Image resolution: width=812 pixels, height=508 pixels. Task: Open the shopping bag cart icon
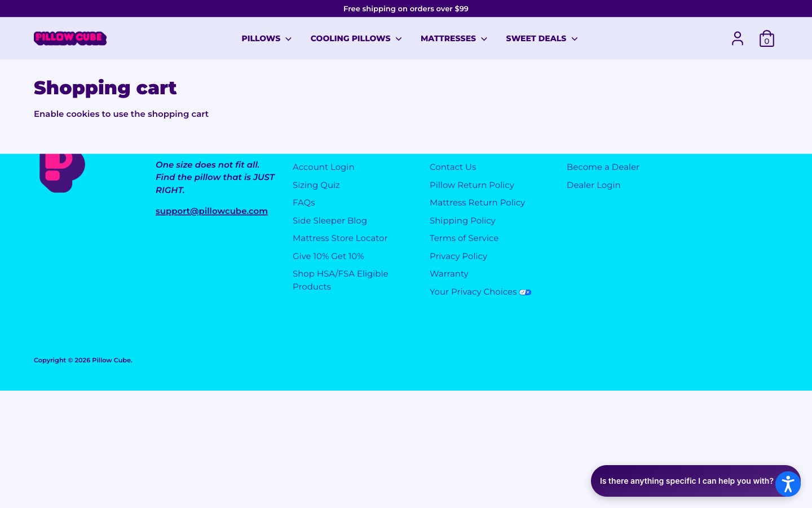(x=766, y=38)
